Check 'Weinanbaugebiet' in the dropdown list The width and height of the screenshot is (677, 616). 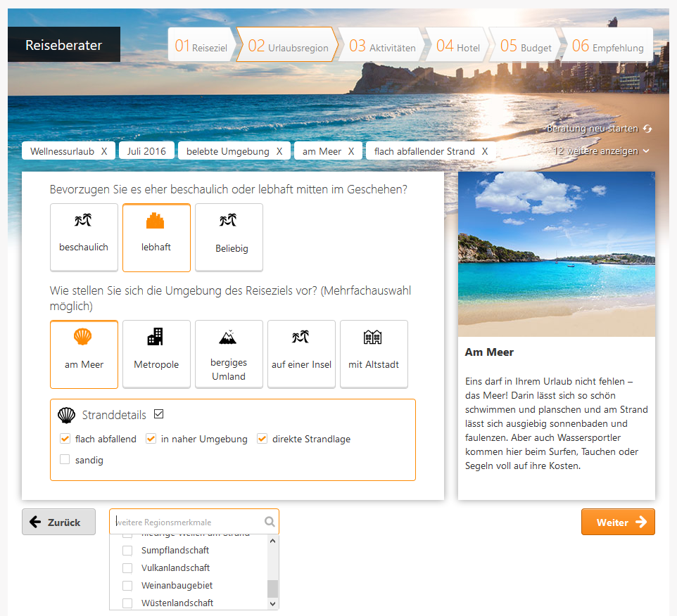(x=127, y=586)
